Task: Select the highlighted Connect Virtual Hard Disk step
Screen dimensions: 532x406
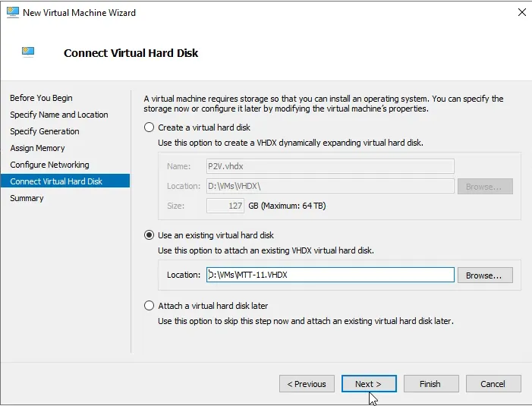Action: click(56, 181)
